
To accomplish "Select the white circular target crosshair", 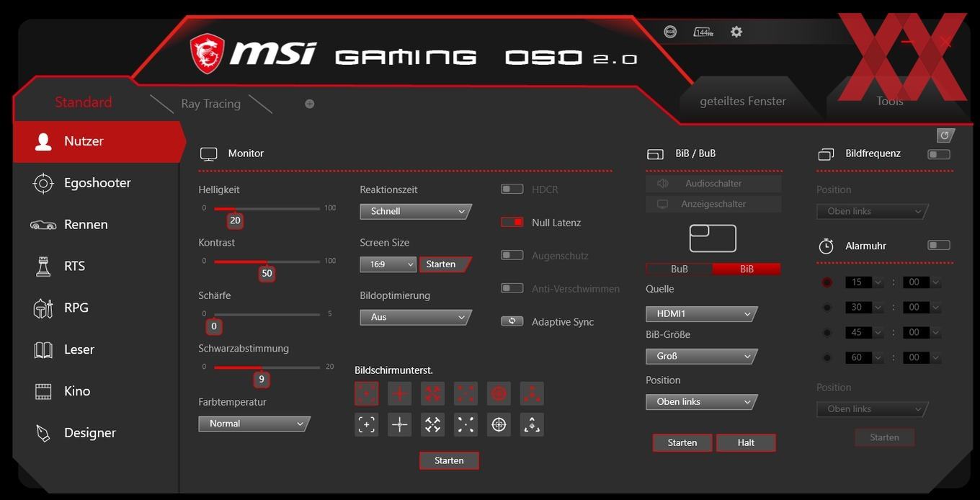I will coord(499,424).
